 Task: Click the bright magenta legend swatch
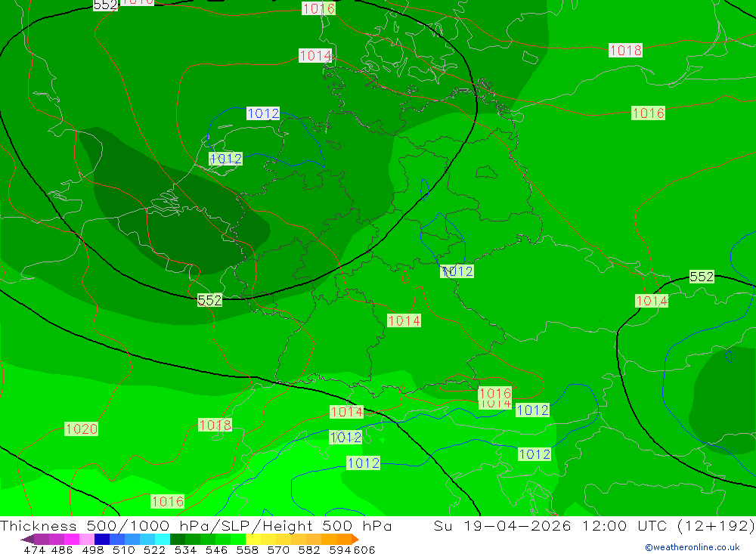coord(72,539)
